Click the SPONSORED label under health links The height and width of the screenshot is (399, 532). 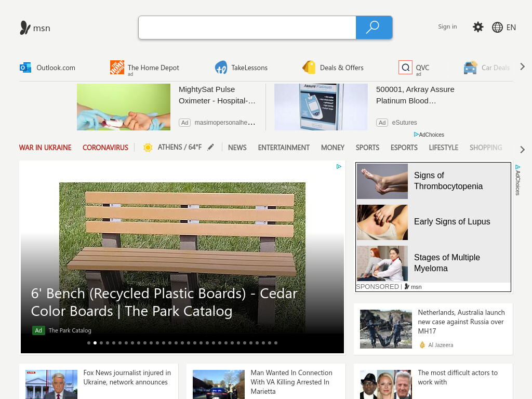click(377, 287)
